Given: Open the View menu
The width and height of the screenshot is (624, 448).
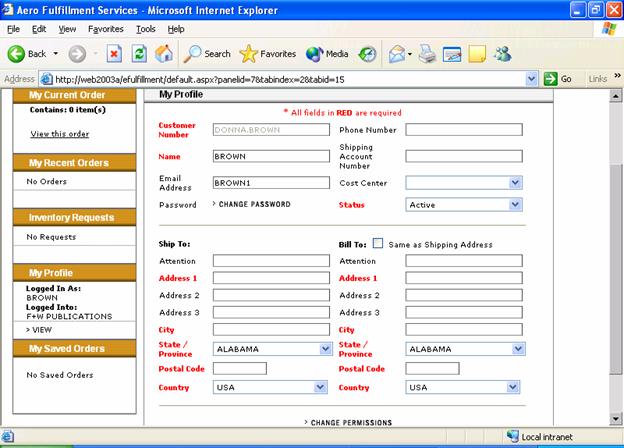Looking at the screenshot, I should coord(67,29).
